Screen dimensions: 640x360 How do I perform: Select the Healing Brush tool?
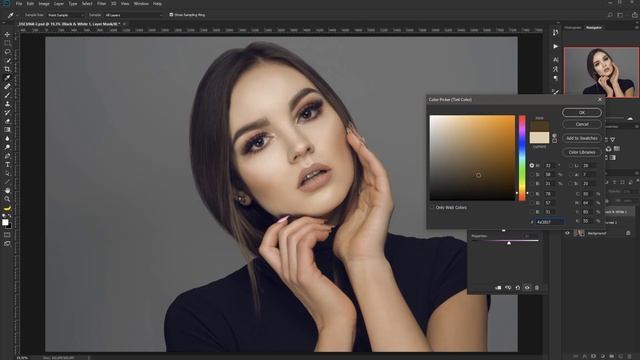point(7,87)
